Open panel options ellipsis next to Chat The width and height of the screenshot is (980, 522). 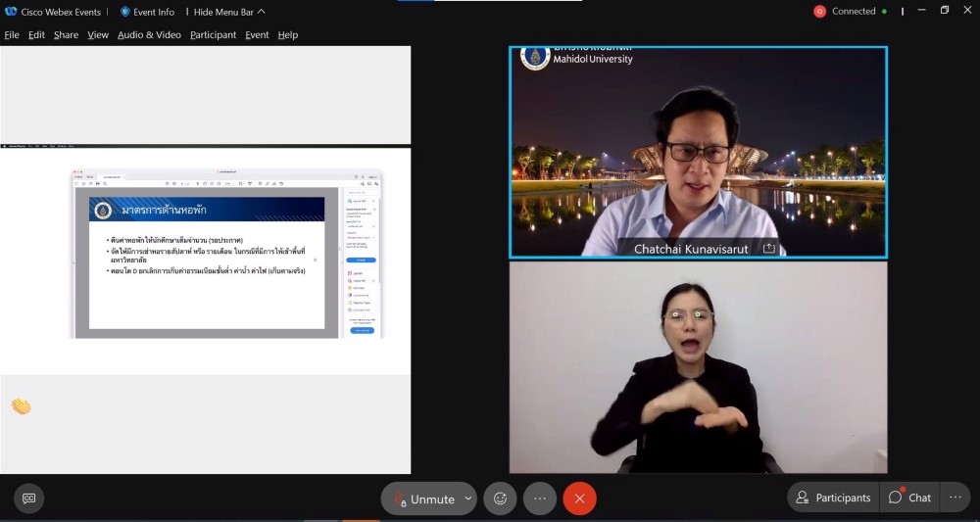955,498
